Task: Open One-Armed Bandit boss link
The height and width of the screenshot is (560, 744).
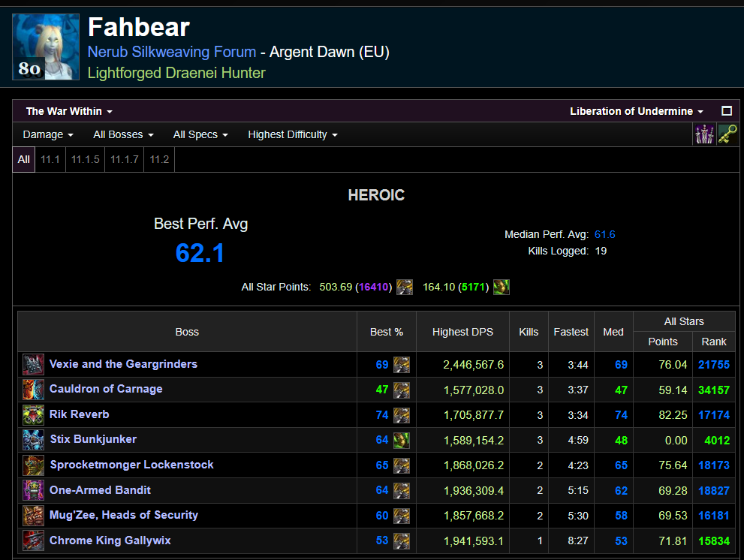Action: (x=100, y=489)
